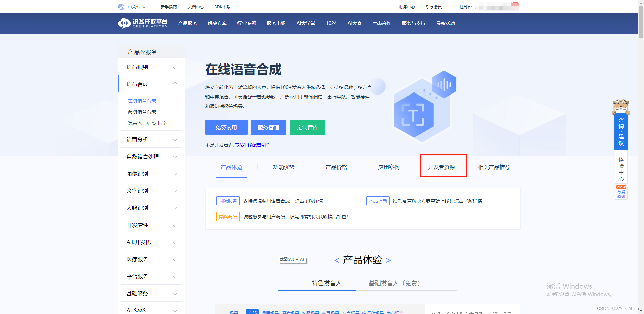Click the mascot consultation icon
Viewport: 644px width, 314px height.
621,107
